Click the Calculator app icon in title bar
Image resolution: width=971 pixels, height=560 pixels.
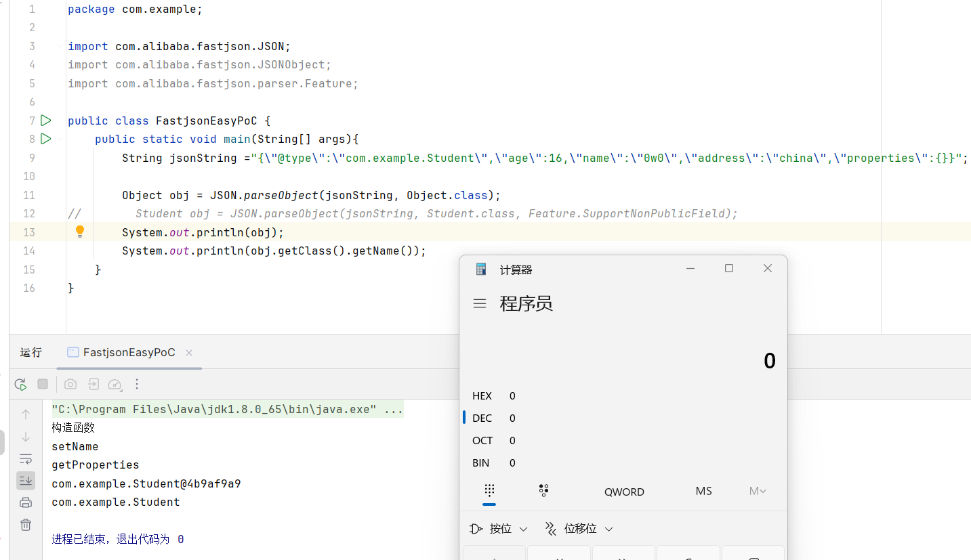(481, 269)
